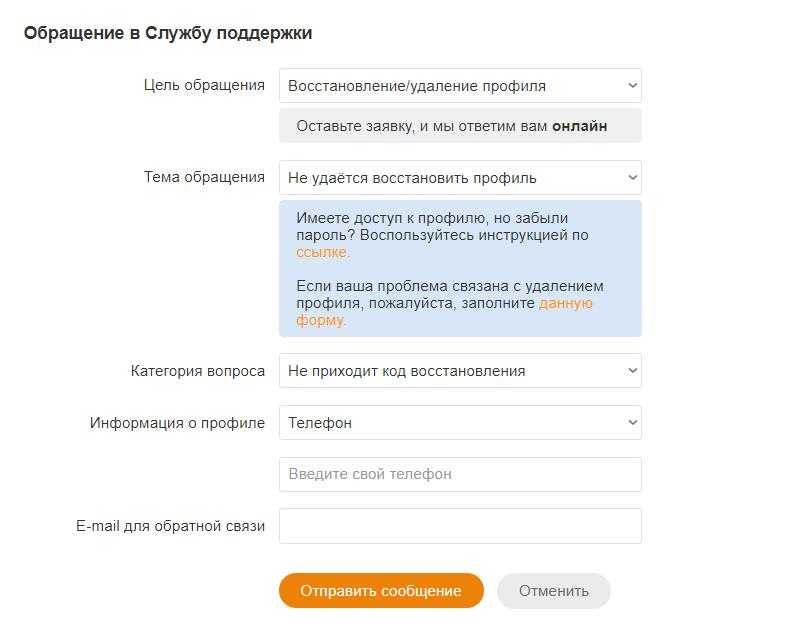
Task: Focus the Введите свой телефон field
Action: pyautogui.click(x=460, y=474)
